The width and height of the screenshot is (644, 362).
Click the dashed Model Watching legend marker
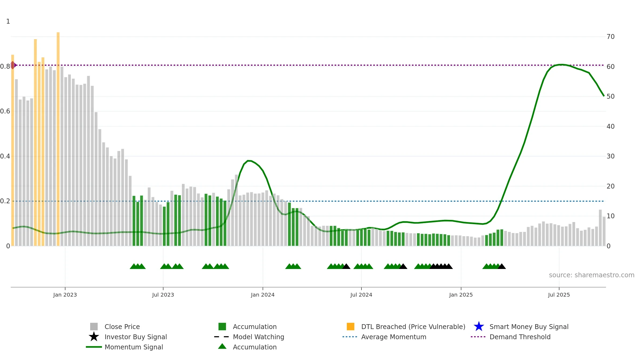coord(221,337)
